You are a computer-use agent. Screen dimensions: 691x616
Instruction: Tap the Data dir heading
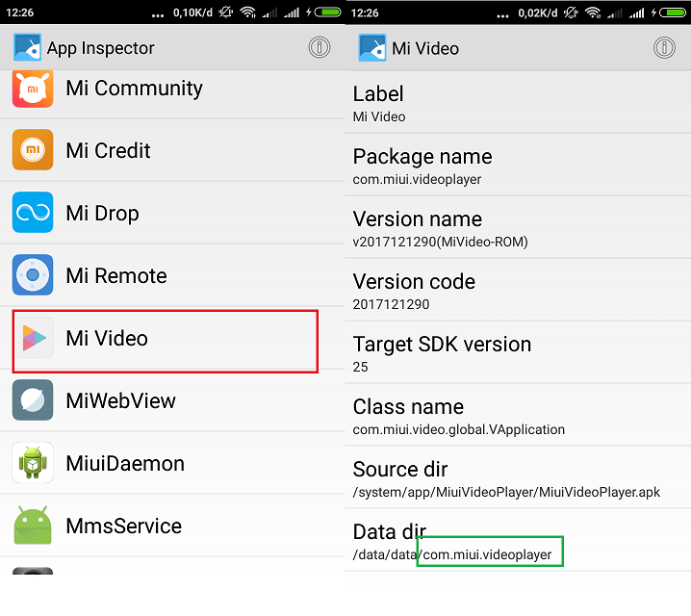click(390, 532)
